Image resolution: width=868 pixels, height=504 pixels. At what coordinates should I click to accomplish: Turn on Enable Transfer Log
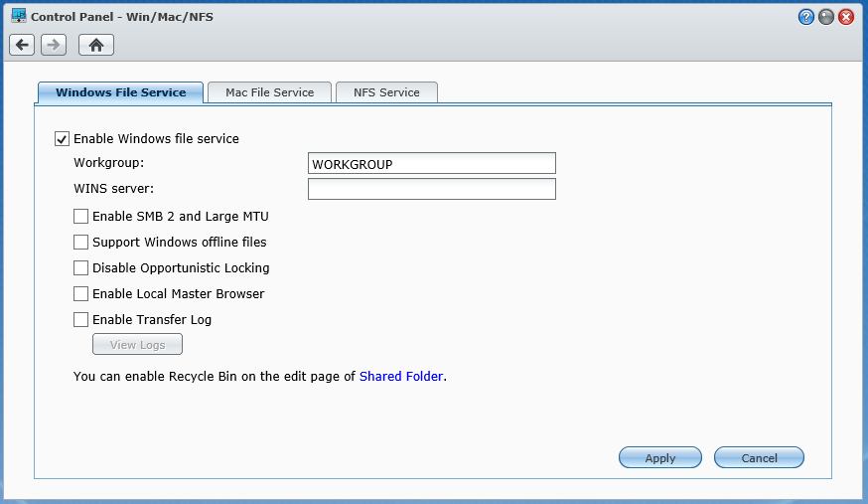click(x=80, y=319)
